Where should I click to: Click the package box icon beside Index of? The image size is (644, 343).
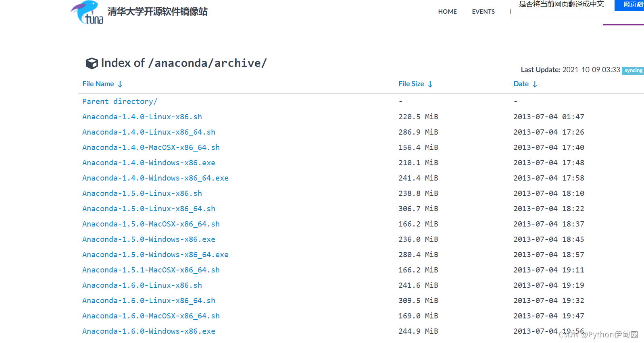[92, 63]
